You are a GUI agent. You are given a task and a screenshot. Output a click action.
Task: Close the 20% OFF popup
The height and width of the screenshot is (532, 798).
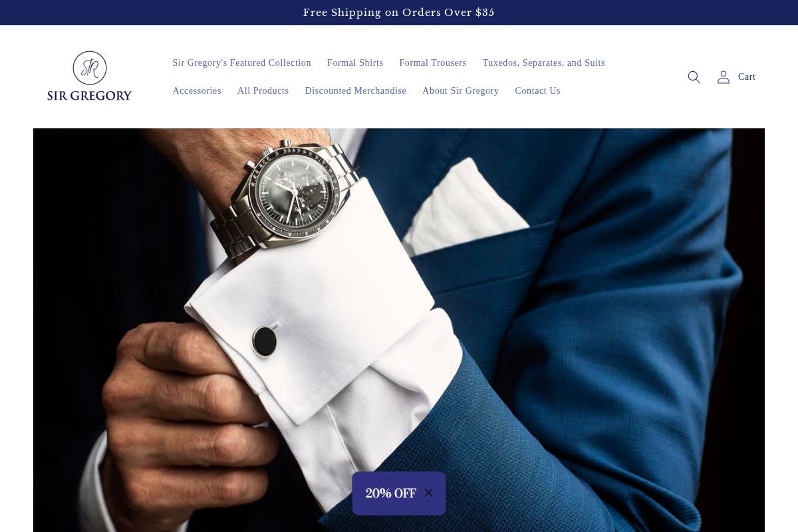[x=428, y=493]
